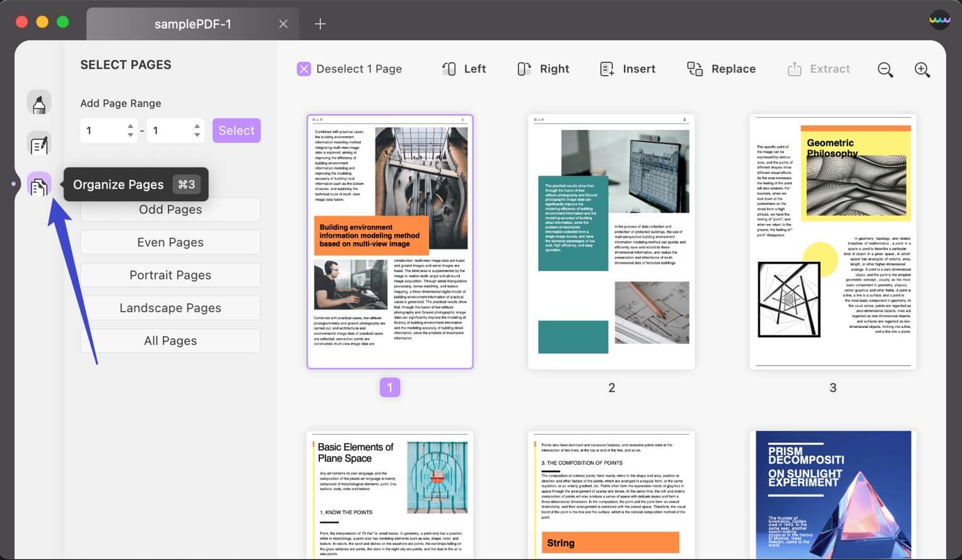Activate the Organize Pages tool
Image resolution: width=962 pixels, height=560 pixels.
click(x=39, y=184)
